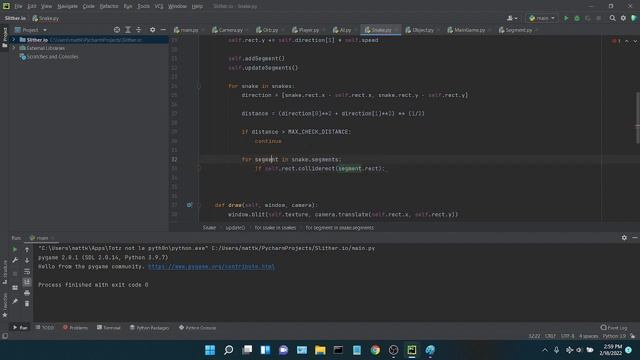
Task: Open the File menu
Action: 18,6
